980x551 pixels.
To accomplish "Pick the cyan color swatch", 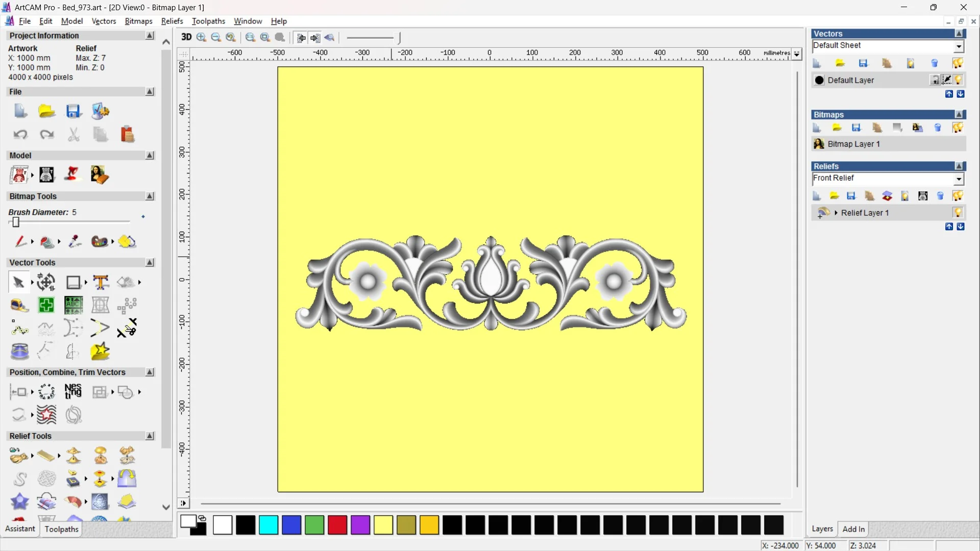I will coord(268,525).
